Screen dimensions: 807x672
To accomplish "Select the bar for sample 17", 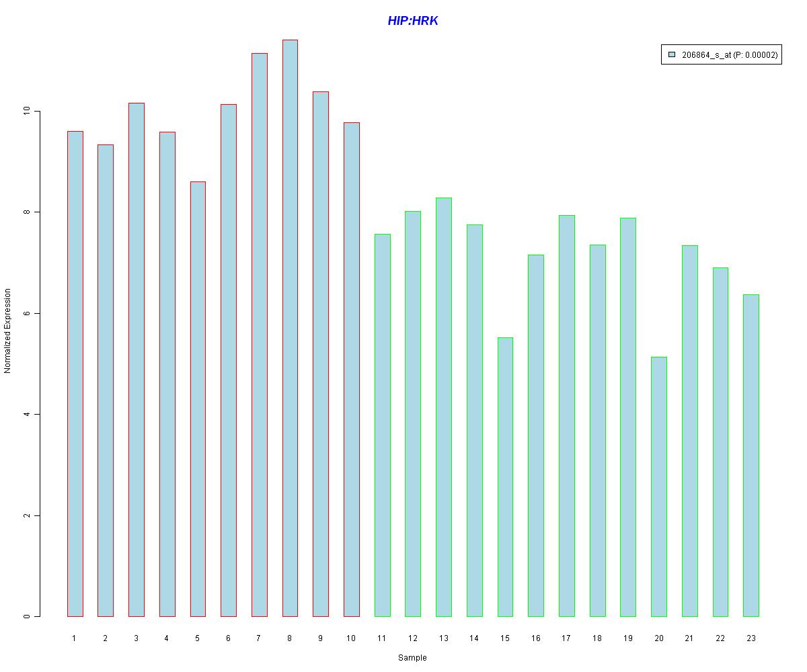I will (567, 415).
